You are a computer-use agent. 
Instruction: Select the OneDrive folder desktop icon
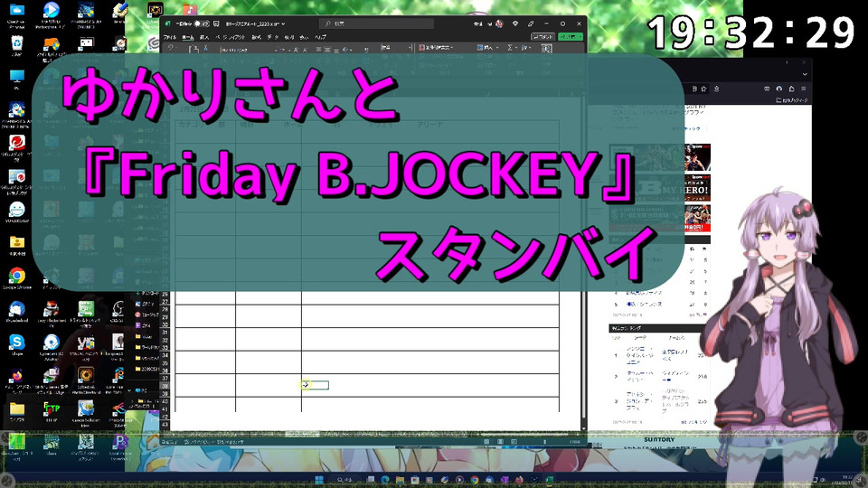click(16, 15)
